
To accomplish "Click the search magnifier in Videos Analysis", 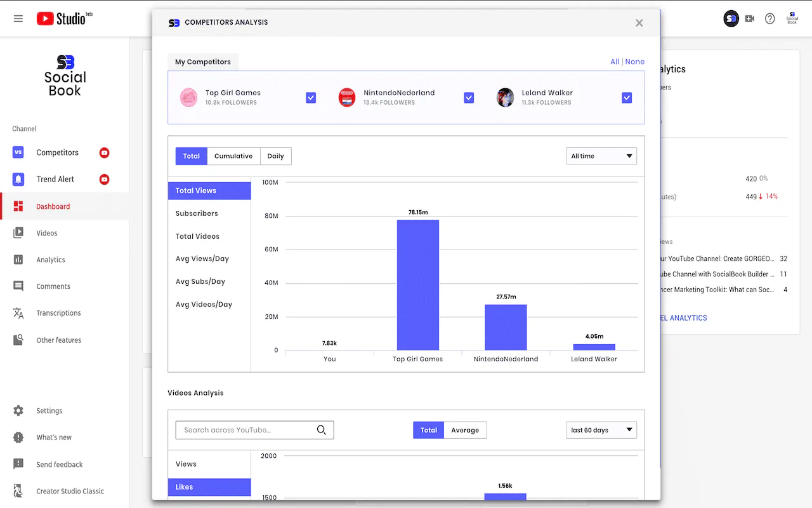I will [x=322, y=429].
